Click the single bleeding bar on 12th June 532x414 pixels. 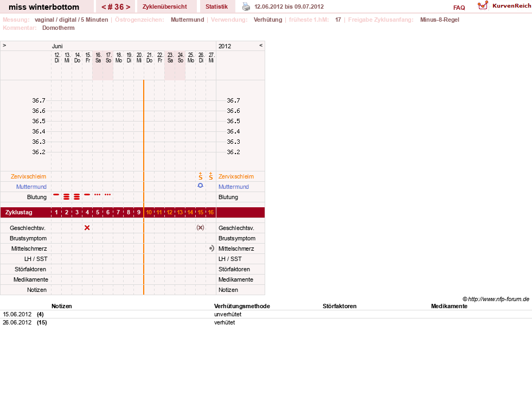click(56, 195)
